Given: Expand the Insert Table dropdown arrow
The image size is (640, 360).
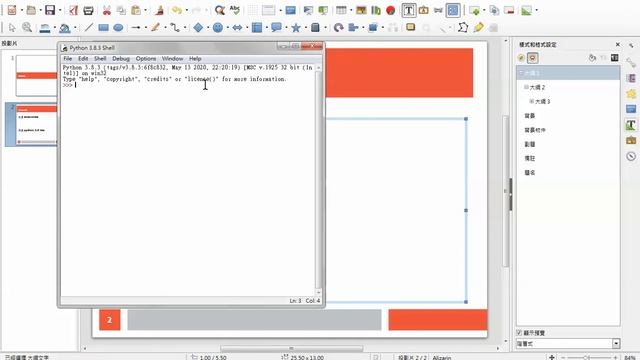Looking at the screenshot, I should point(351,10).
